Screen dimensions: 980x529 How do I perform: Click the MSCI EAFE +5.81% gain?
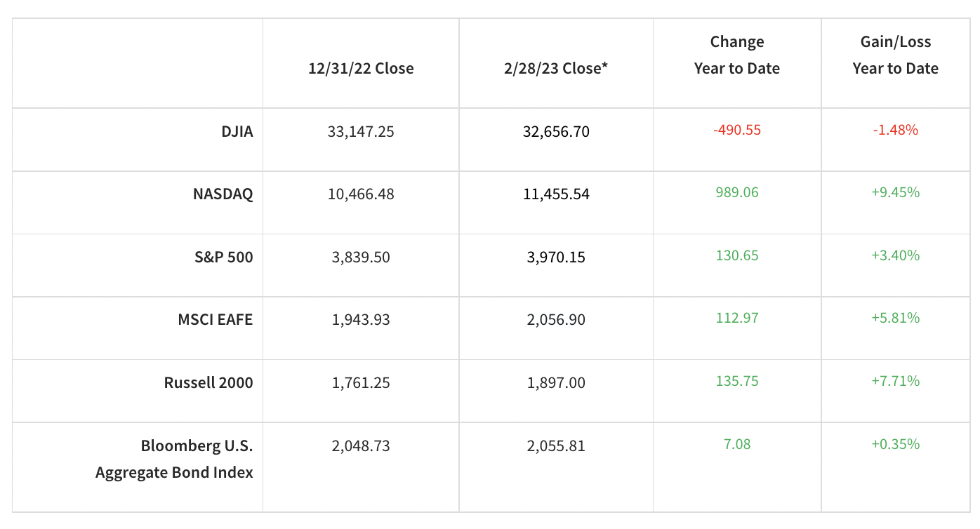[x=895, y=318]
